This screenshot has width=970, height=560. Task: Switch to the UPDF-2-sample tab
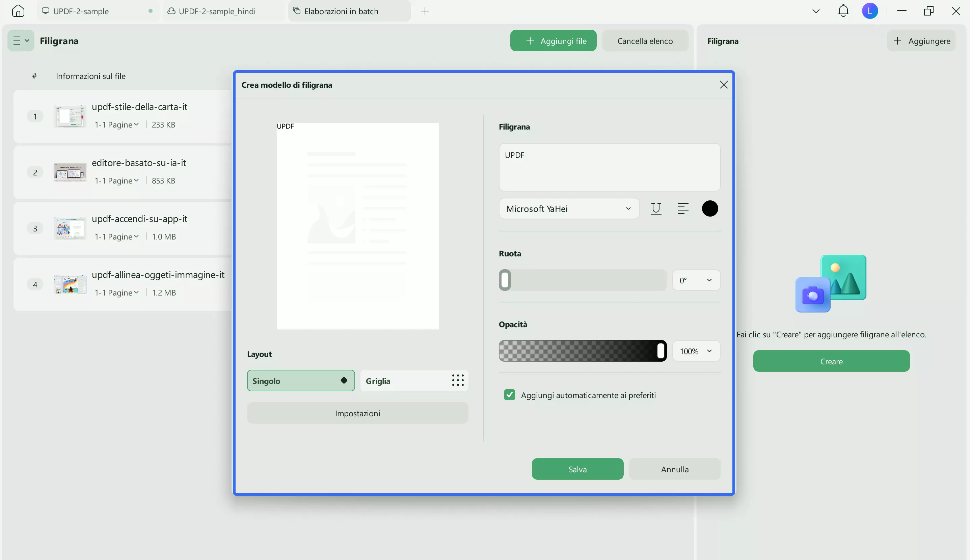pyautogui.click(x=81, y=11)
